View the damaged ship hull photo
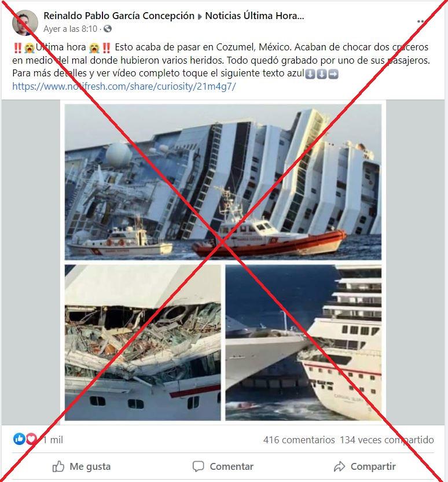Screen dimensions: 448x482 [x=142, y=343]
